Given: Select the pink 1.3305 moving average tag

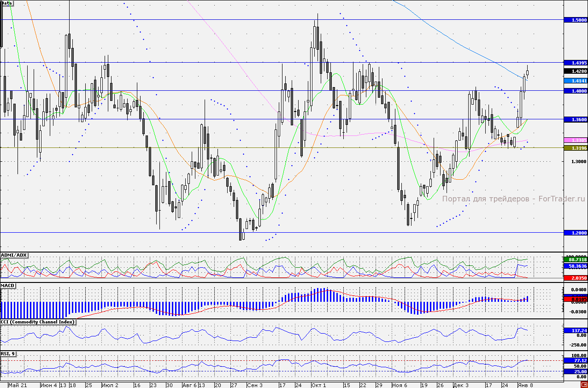Looking at the screenshot, I should 576,140.
